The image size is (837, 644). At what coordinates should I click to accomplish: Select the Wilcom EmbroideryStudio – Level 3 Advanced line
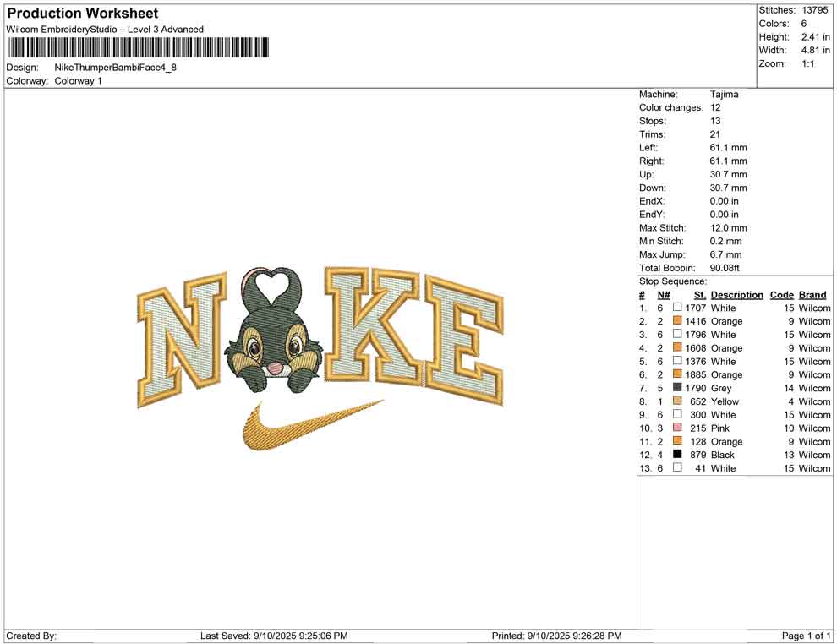[x=105, y=30]
